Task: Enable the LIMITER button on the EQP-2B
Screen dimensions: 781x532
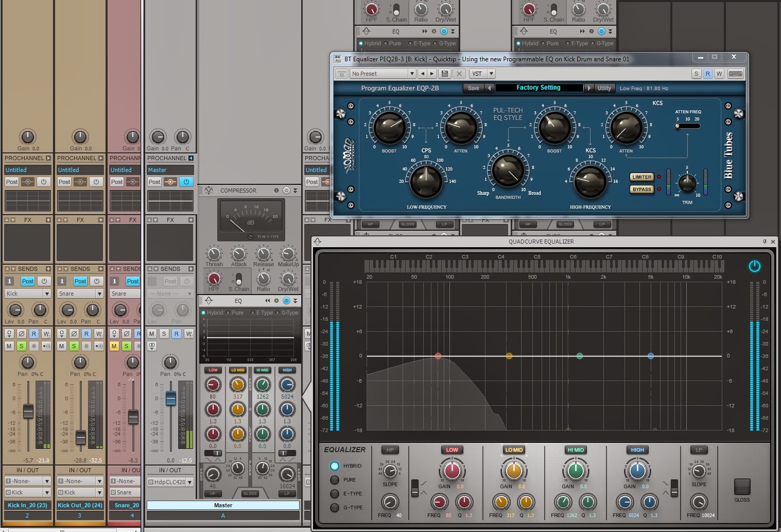Action: (x=641, y=177)
